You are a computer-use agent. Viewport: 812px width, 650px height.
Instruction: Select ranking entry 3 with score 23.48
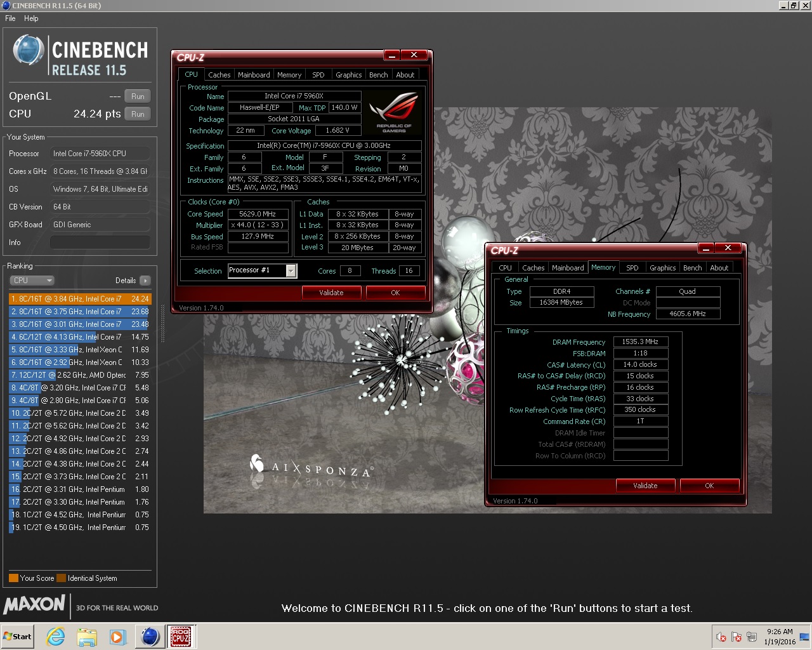(x=80, y=324)
